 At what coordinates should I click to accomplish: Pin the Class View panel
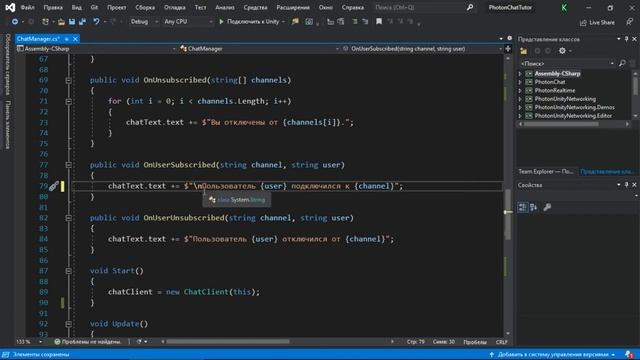click(627, 39)
